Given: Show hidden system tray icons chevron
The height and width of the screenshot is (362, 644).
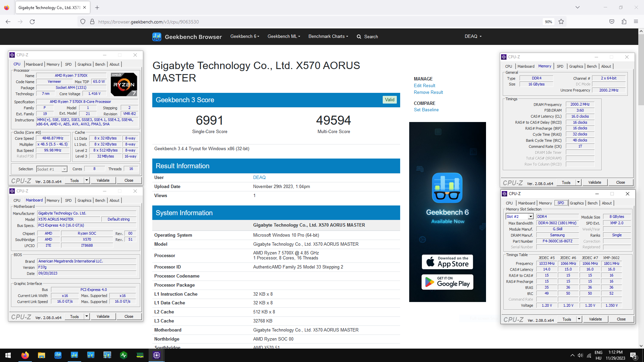Looking at the screenshot, I should (572, 355).
